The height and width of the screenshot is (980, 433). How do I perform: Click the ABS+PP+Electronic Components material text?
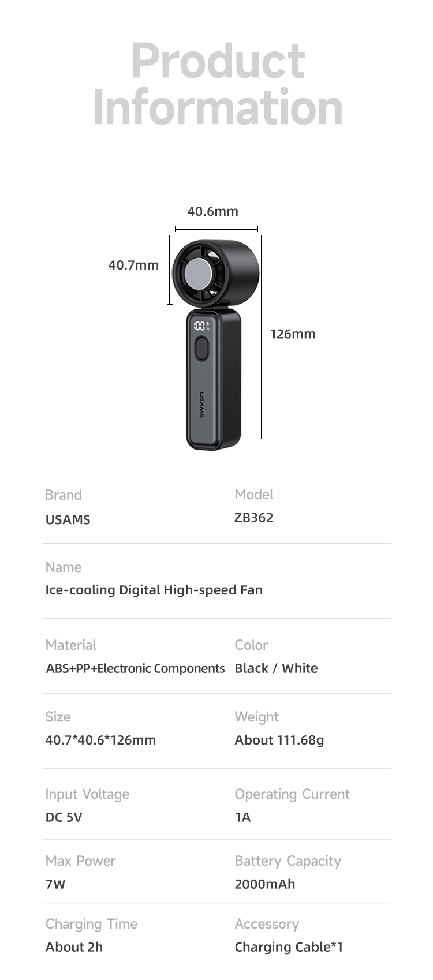(x=135, y=668)
